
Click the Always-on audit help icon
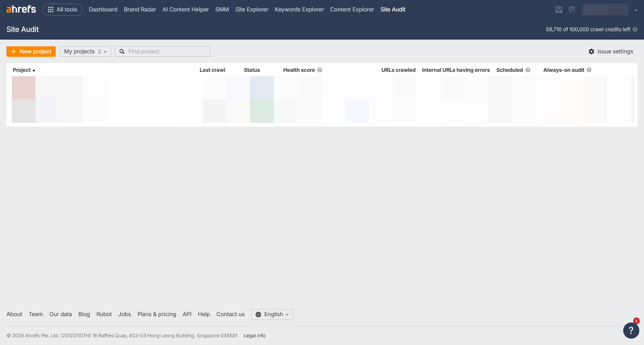pyautogui.click(x=589, y=70)
